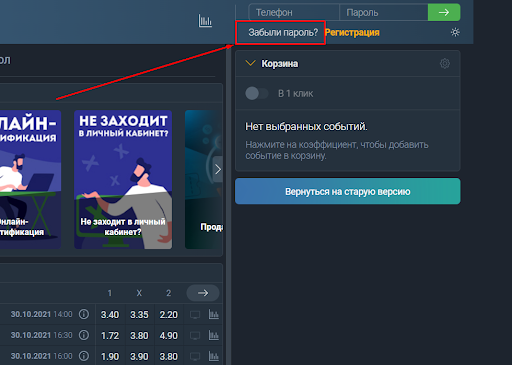512x365 pixels.
Task: Focus the Телефон input field
Action: tap(294, 12)
